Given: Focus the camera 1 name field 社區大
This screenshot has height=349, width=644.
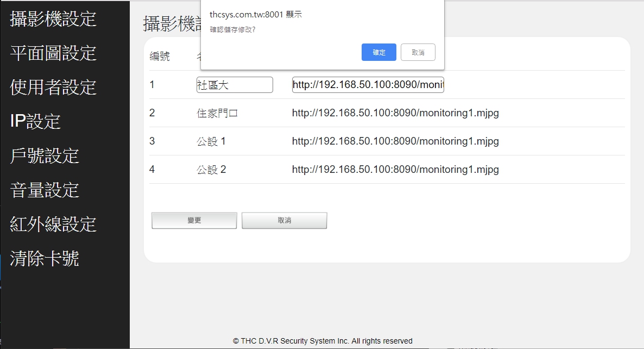Looking at the screenshot, I should pos(235,85).
